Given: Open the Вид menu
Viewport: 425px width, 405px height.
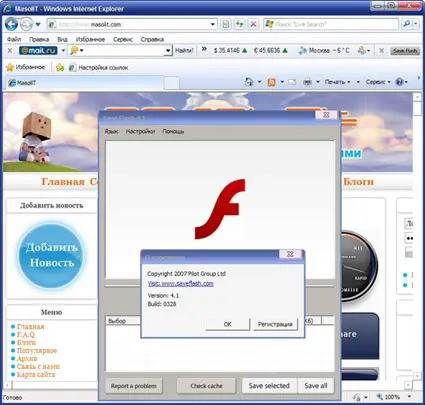Looking at the screenshot, I should [62, 39].
